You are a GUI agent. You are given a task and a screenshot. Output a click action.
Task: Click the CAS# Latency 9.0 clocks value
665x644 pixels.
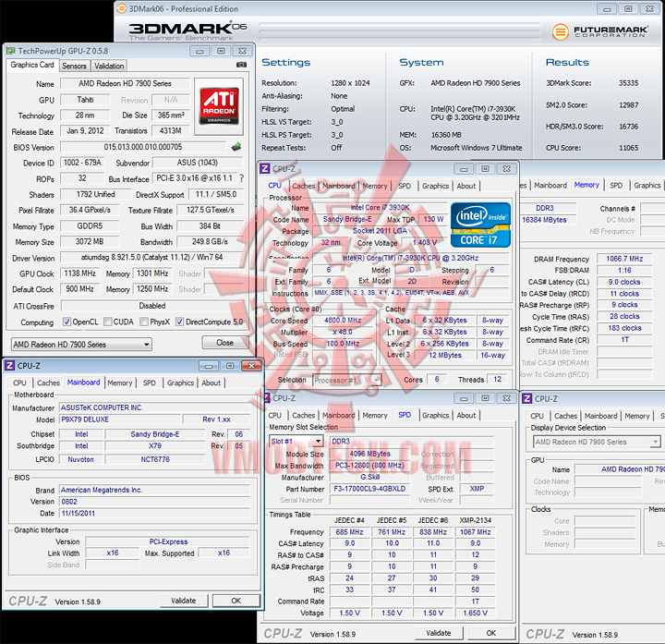coord(624,282)
